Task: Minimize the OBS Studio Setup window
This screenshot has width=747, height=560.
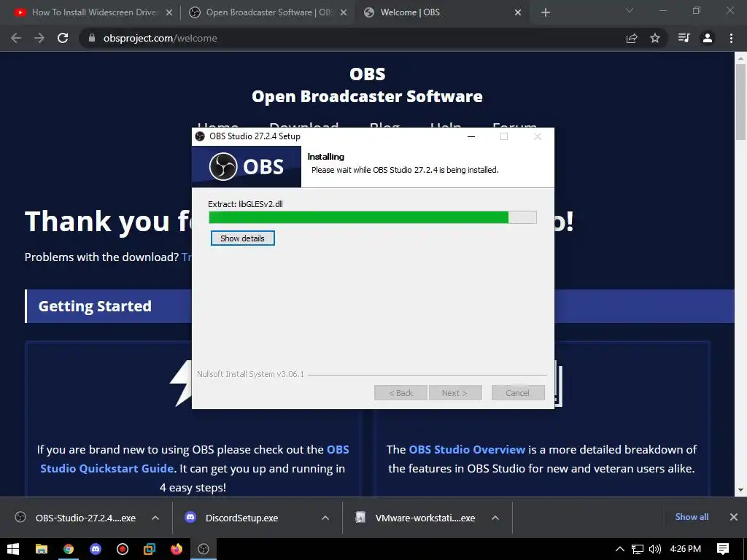Action: (x=471, y=136)
